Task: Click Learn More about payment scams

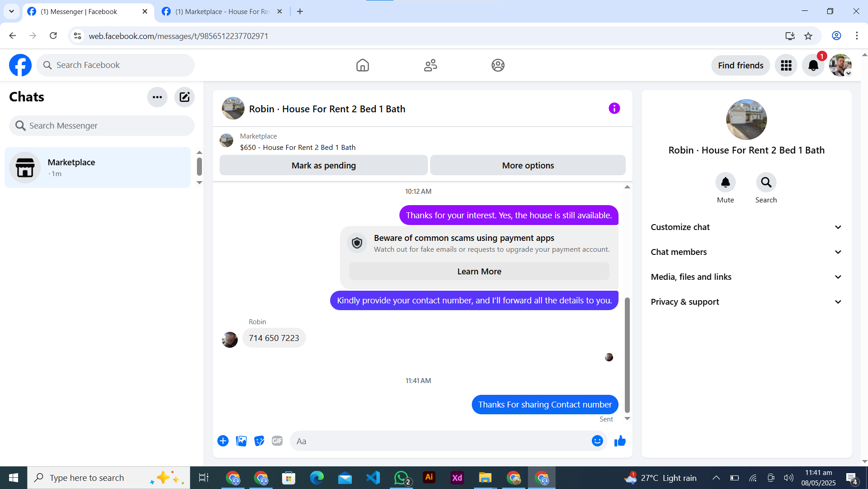Action: [479, 272]
